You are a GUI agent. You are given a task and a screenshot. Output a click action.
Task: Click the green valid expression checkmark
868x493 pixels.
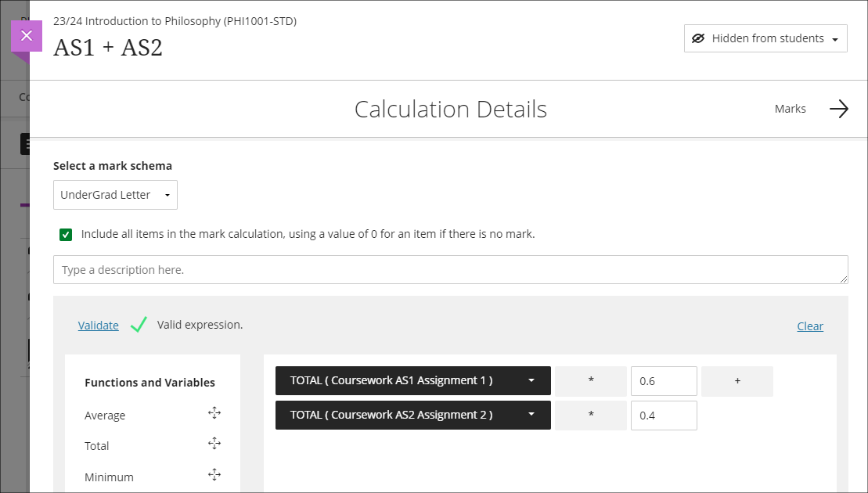pos(139,325)
